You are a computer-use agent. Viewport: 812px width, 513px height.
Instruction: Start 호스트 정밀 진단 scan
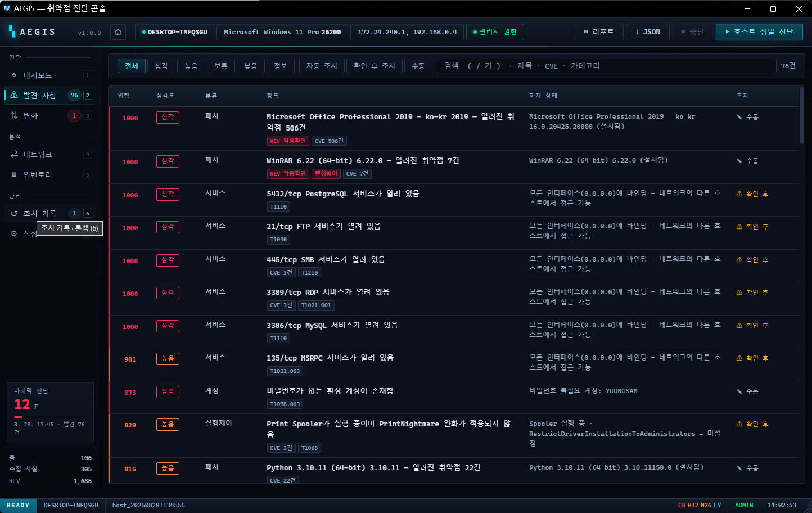pyautogui.click(x=759, y=32)
